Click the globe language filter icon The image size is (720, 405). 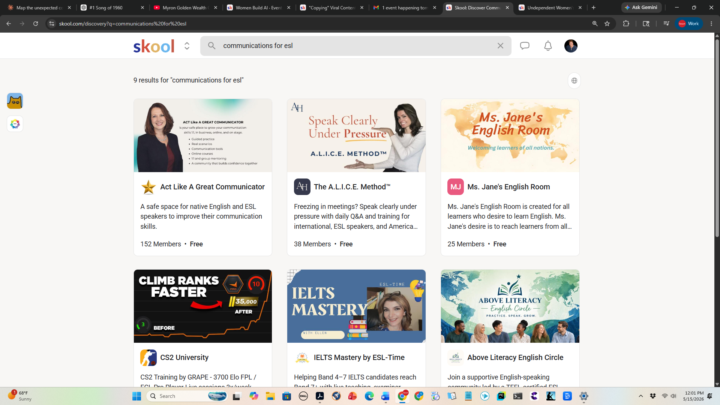(x=574, y=81)
